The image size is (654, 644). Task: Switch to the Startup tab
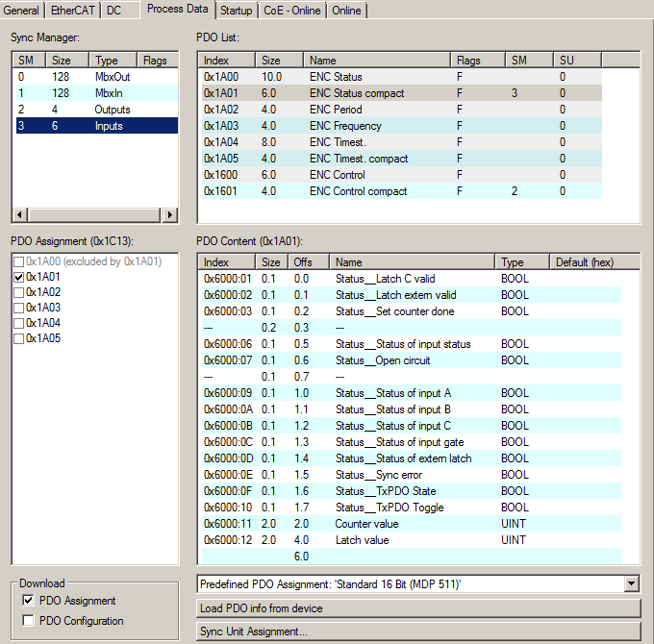pyautogui.click(x=236, y=10)
